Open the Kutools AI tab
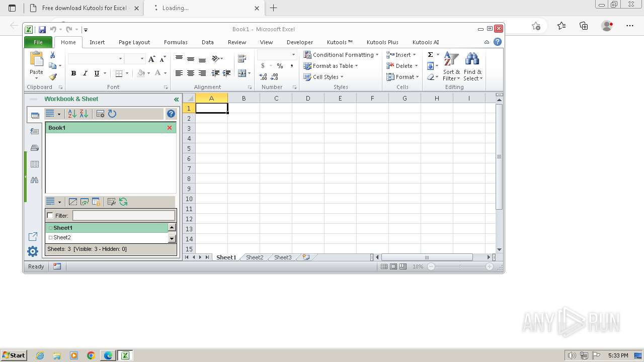The width and height of the screenshot is (644, 362). coord(426,42)
